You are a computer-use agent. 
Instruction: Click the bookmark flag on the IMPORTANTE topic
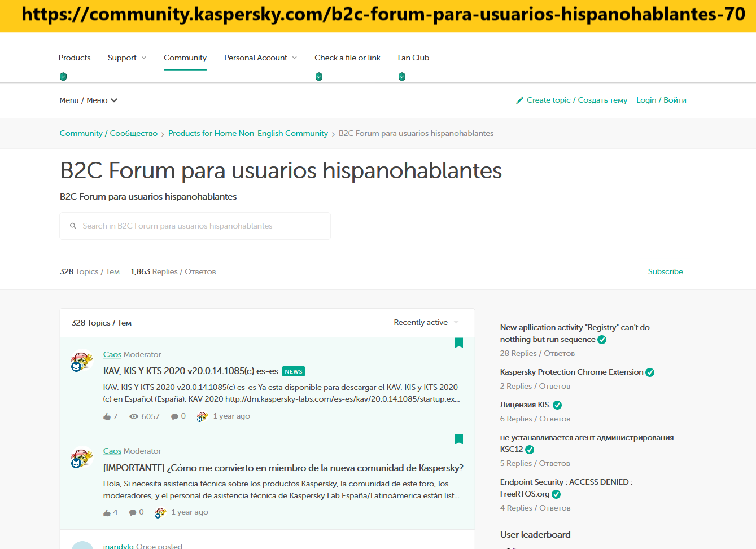[x=459, y=439]
